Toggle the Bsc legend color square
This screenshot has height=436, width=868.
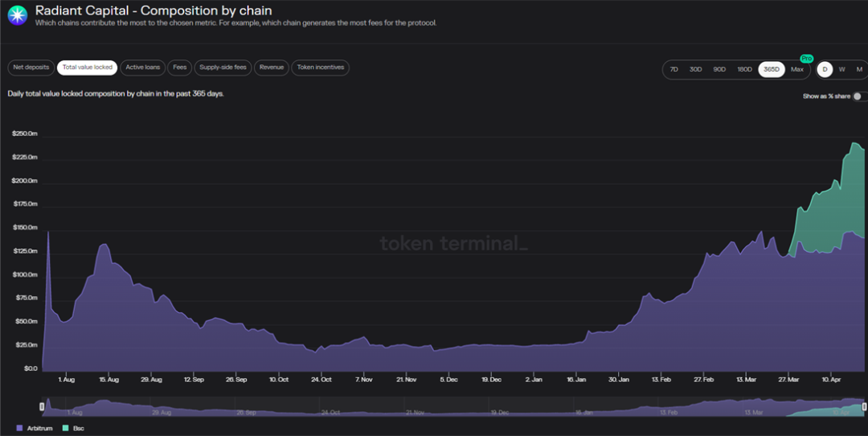click(x=65, y=428)
